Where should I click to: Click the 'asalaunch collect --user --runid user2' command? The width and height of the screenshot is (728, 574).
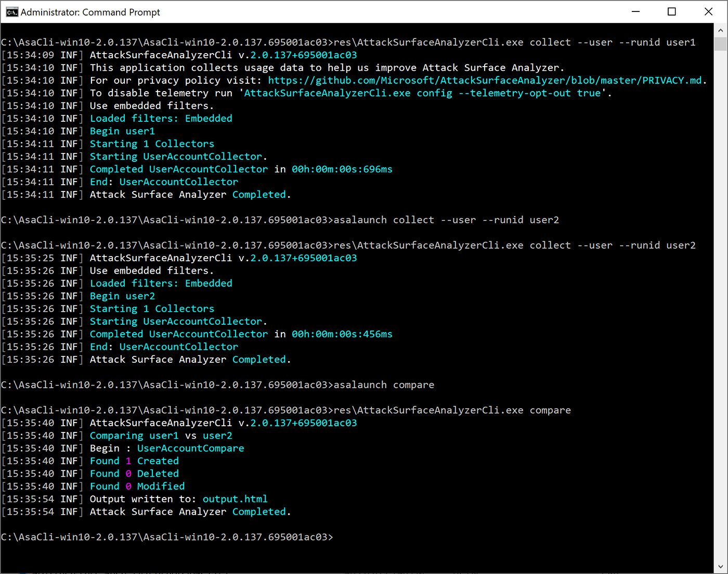click(x=446, y=220)
